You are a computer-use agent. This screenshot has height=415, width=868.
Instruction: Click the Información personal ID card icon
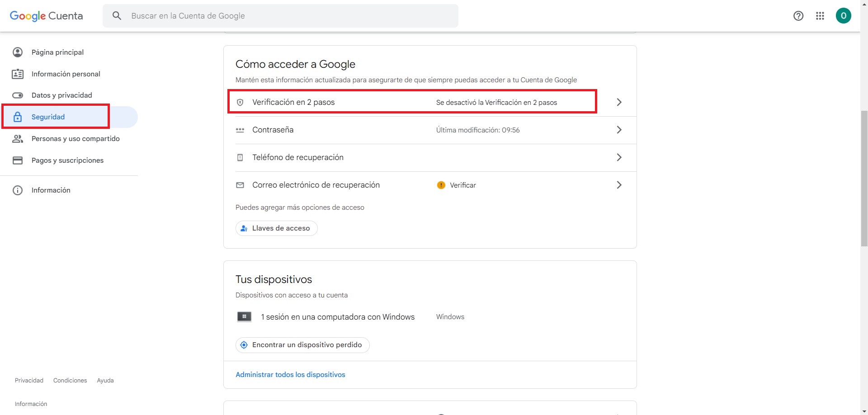(18, 74)
